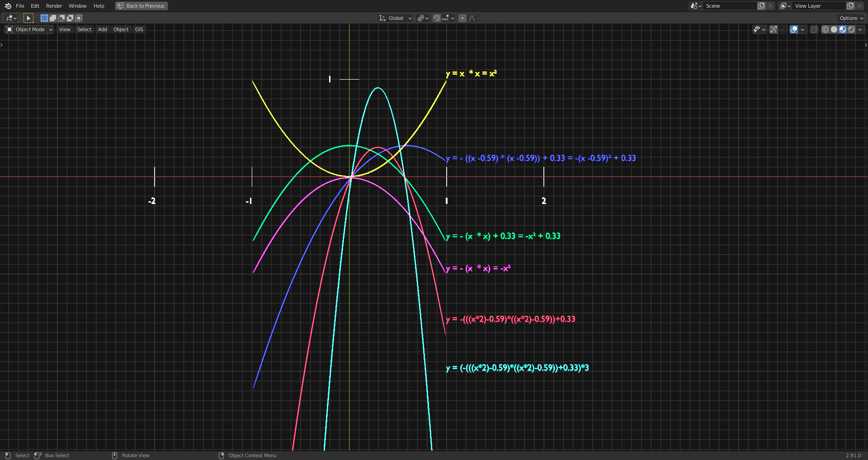This screenshot has height=460, width=868.
Task: Open the GIS menu
Action: 139,29
